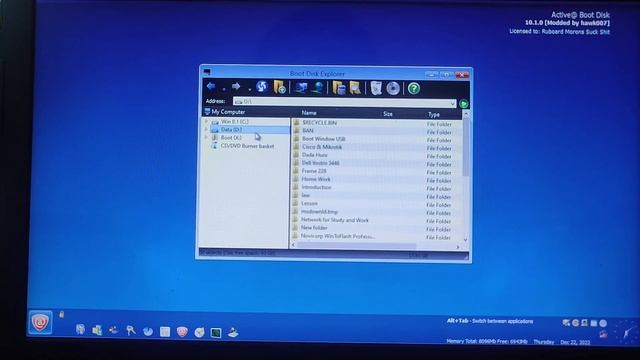Go forward with the gray right arrow
The image size is (640, 360).
pyautogui.click(x=236, y=87)
